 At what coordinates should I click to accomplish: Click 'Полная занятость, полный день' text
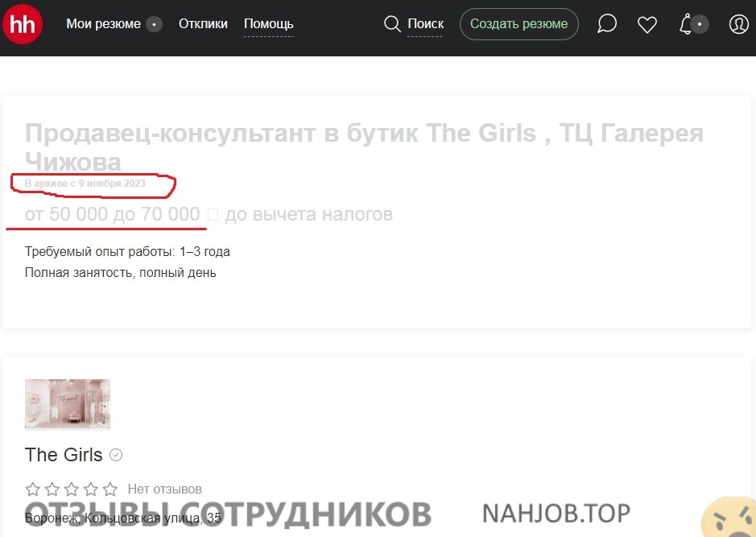(x=121, y=273)
